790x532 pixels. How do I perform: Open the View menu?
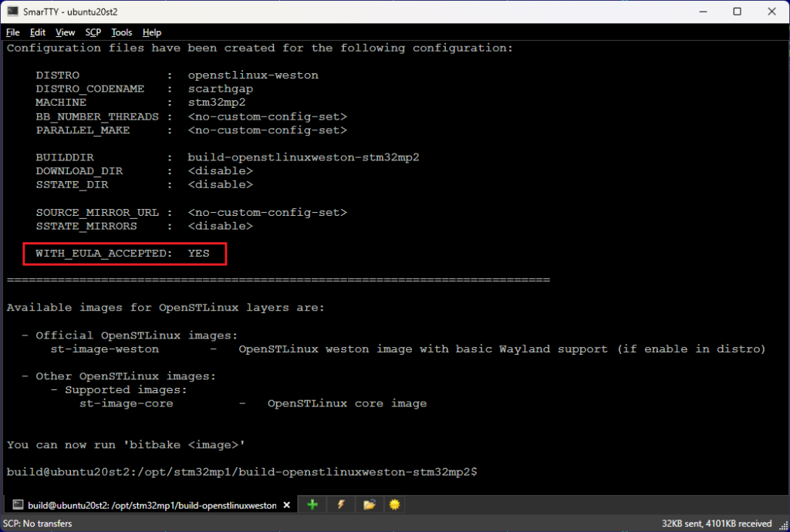[65, 32]
